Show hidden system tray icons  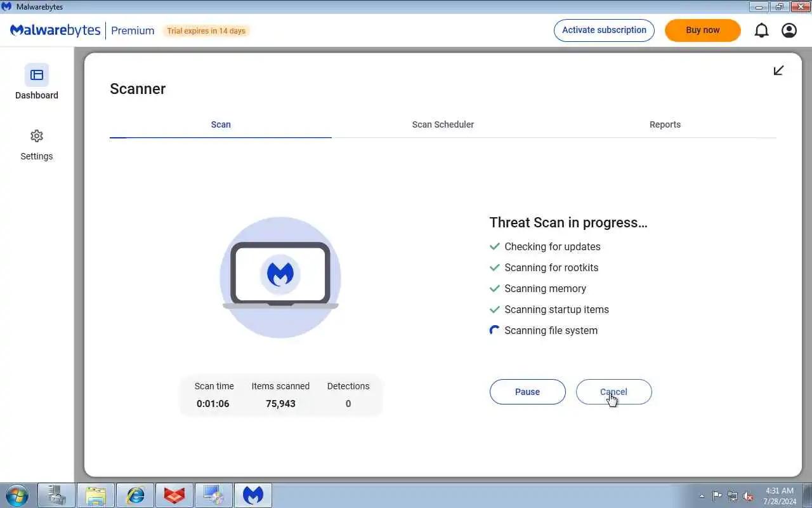click(x=702, y=496)
